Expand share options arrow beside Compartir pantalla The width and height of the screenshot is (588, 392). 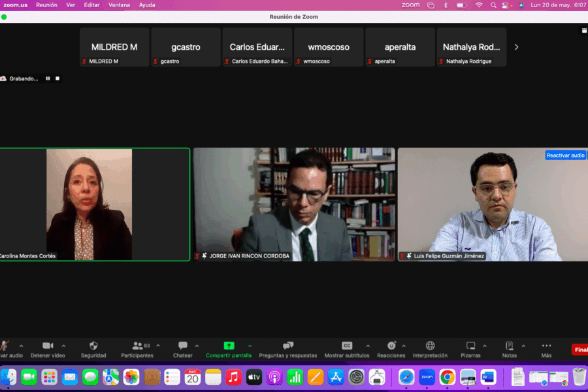(x=250, y=346)
